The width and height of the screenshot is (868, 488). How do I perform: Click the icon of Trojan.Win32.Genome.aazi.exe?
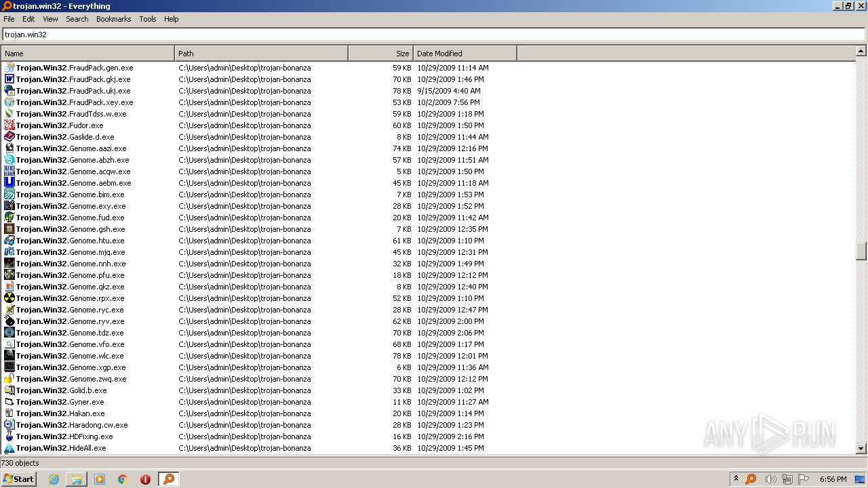[x=9, y=148]
